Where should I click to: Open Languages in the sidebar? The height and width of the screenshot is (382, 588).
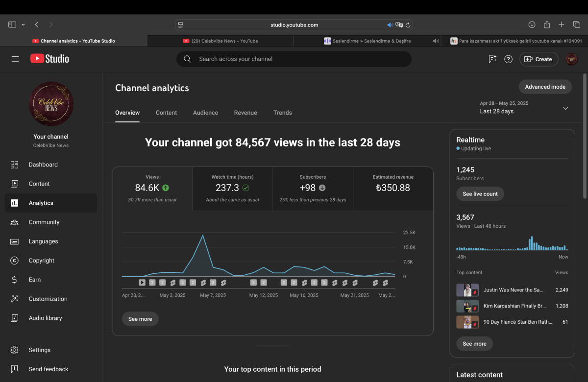tap(51, 241)
